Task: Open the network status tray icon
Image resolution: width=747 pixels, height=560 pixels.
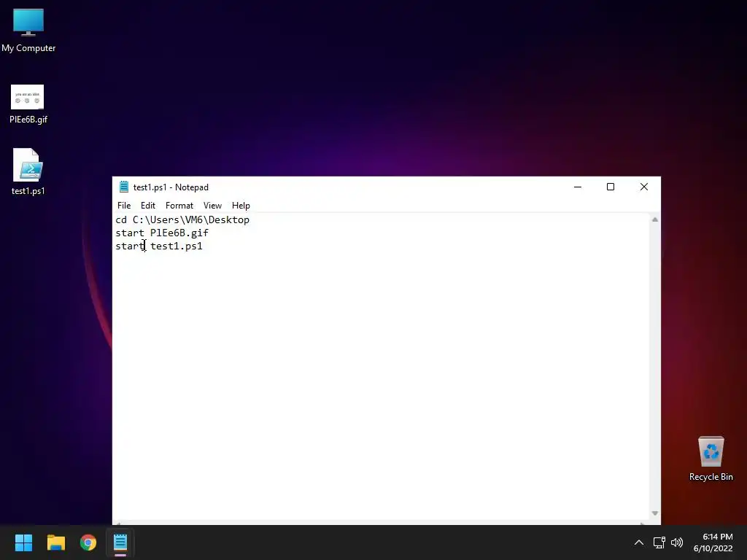Action: coord(659,542)
